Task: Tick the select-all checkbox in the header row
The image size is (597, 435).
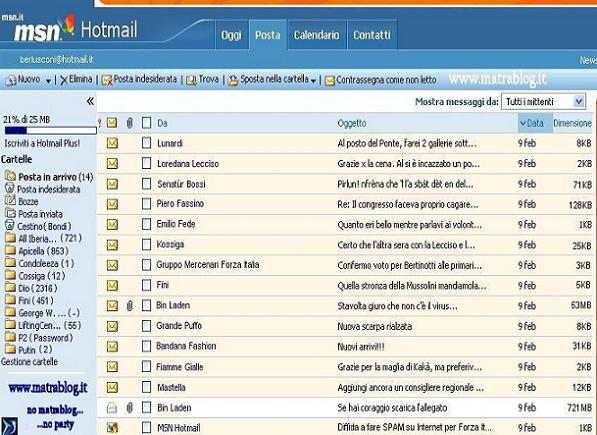Action: coord(146,123)
